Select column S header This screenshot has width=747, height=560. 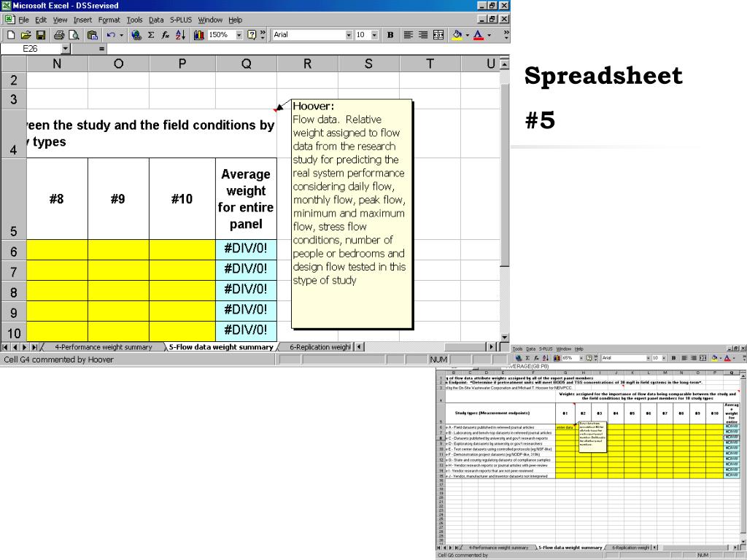(x=368, y=64)
